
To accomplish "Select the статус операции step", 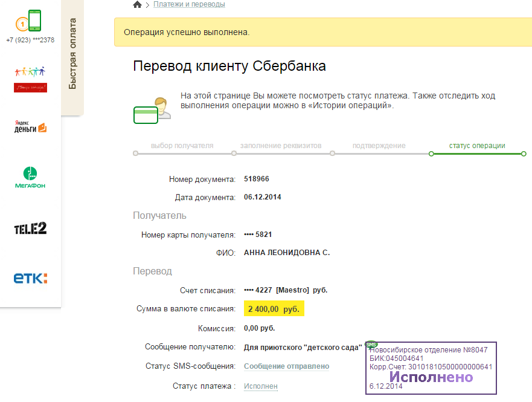I will pos(477,146).
